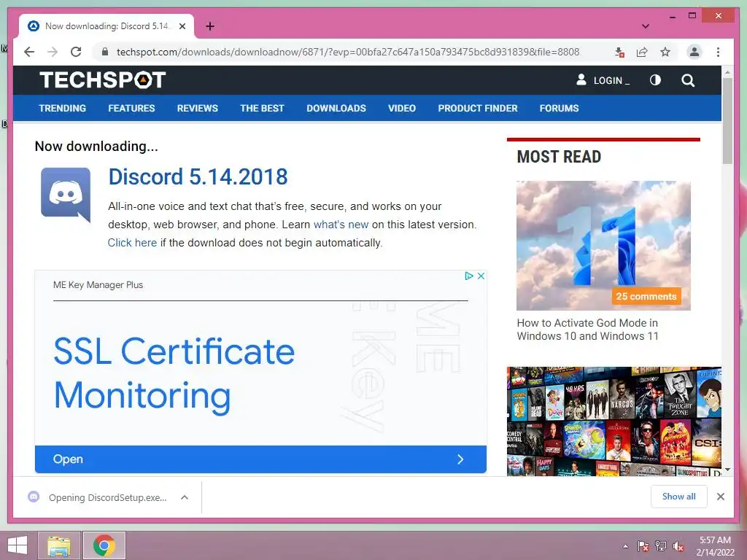Close the Now downloading Discord tab
The height and width of the screenshot is (560, 747).
click(182, 26)
